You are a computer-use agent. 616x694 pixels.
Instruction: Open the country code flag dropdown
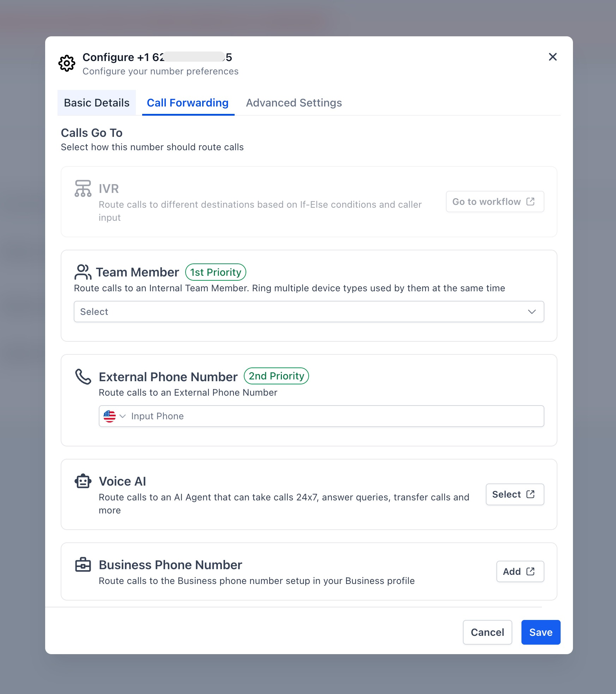click(115, 416)
